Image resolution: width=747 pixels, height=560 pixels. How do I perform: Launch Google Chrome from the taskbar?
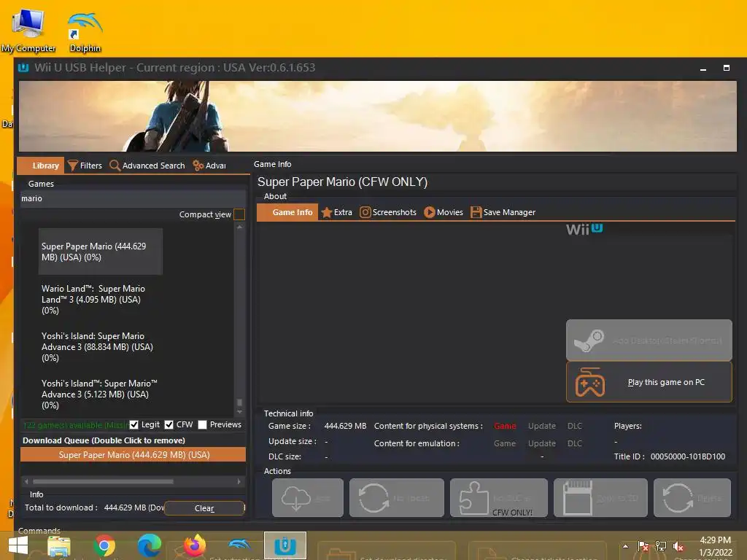(104, 545)
